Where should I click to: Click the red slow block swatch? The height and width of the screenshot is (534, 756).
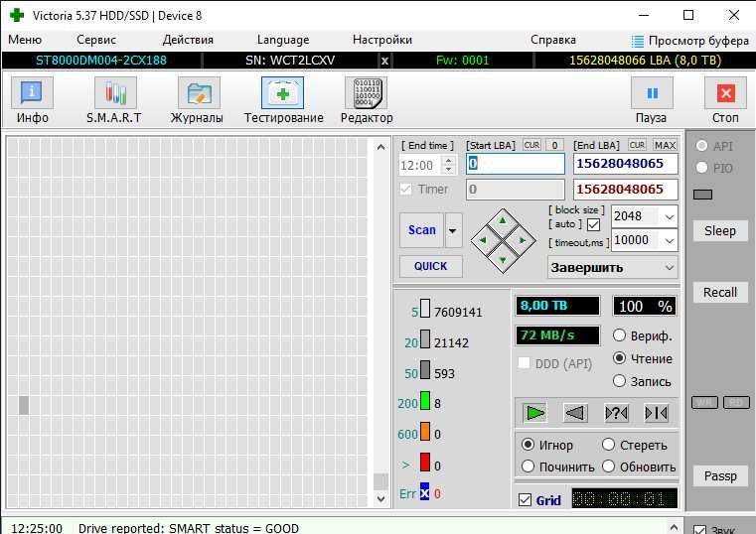pos(425,463)
